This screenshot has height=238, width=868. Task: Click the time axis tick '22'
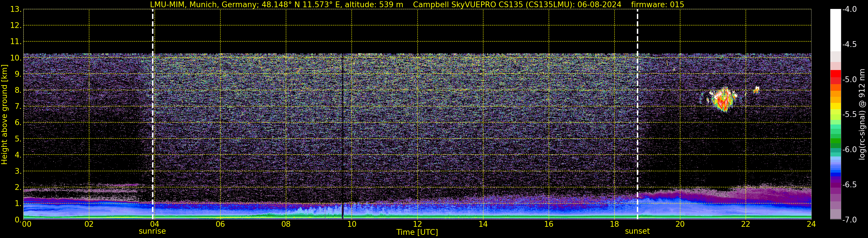tap(746, 224)
